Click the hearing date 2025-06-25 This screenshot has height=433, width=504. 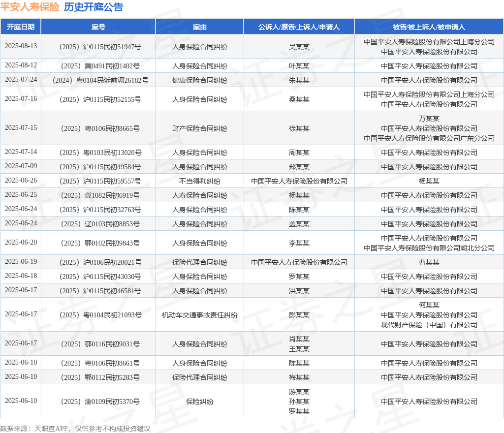[x=21, y=194]
